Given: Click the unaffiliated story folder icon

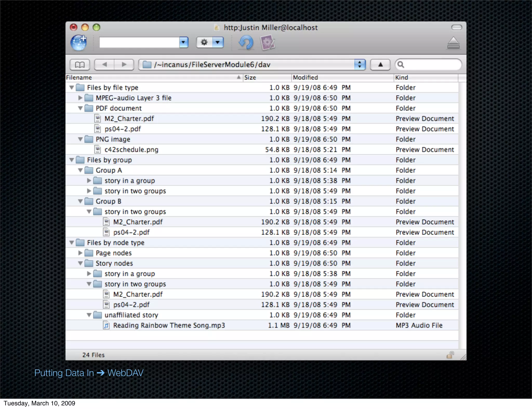Looking at the screenshot, I should click(98, 315).
